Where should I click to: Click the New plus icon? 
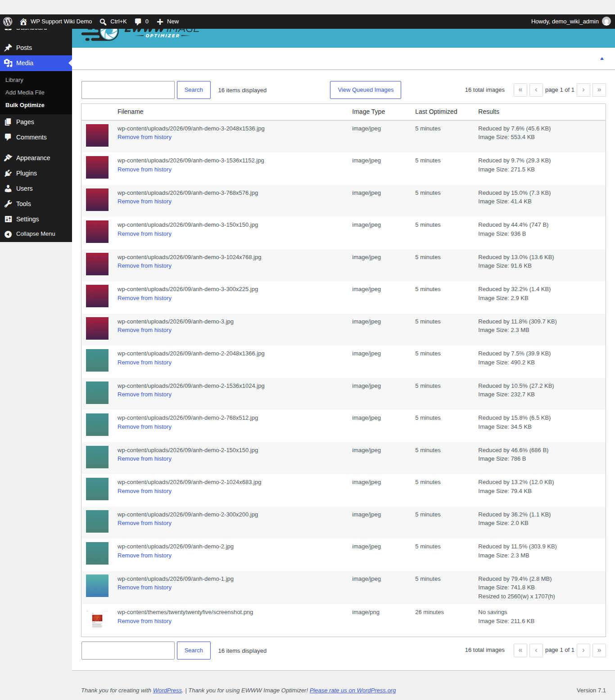click(x=160, y=22)
